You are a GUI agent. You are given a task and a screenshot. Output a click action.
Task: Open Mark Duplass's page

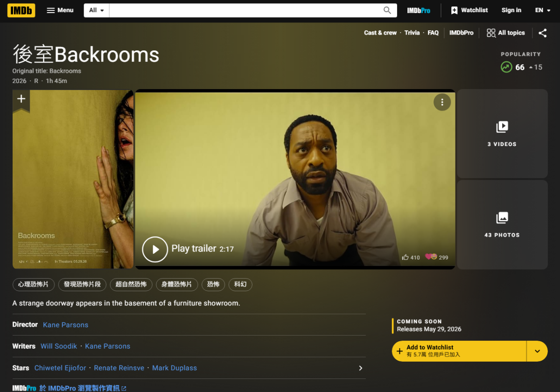coord(175,368)
